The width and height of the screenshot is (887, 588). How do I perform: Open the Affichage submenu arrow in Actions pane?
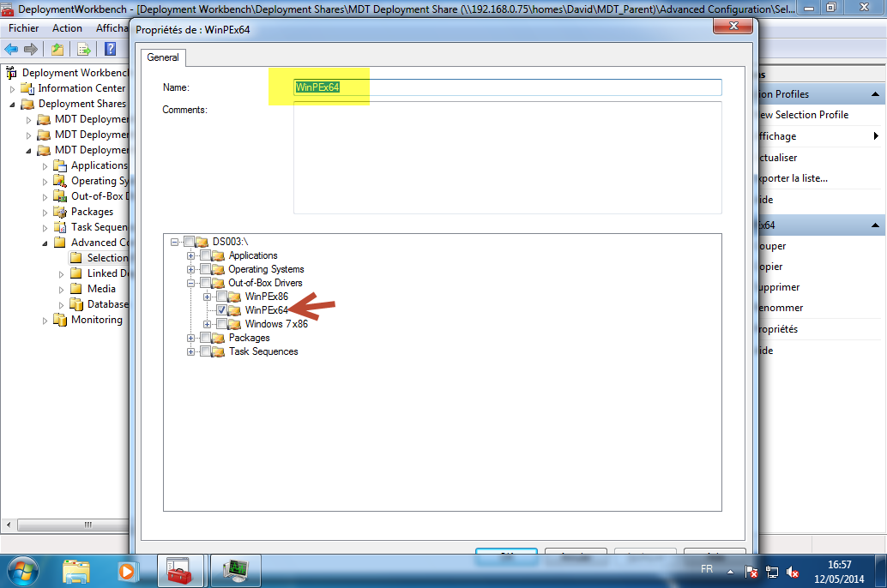click(876, 135)
